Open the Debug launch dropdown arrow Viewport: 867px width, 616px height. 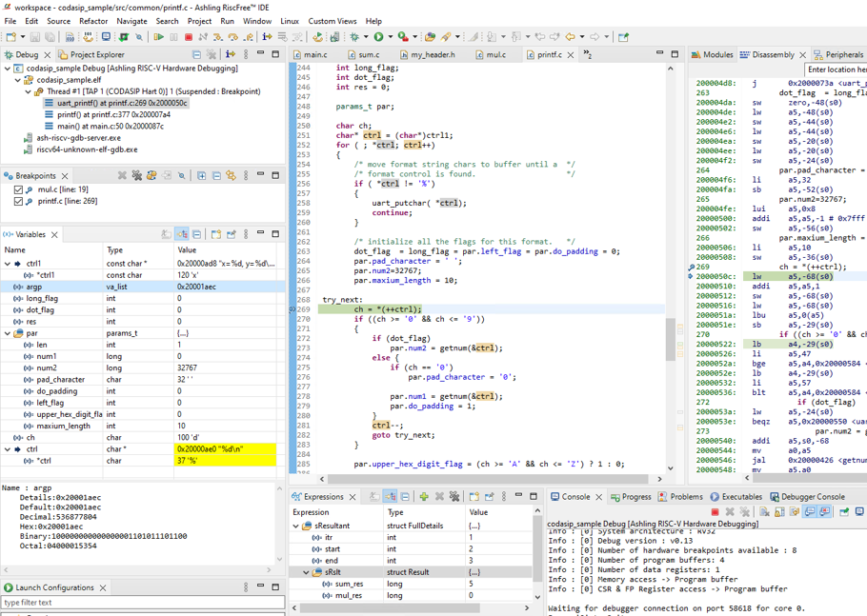tap(366, 37)
